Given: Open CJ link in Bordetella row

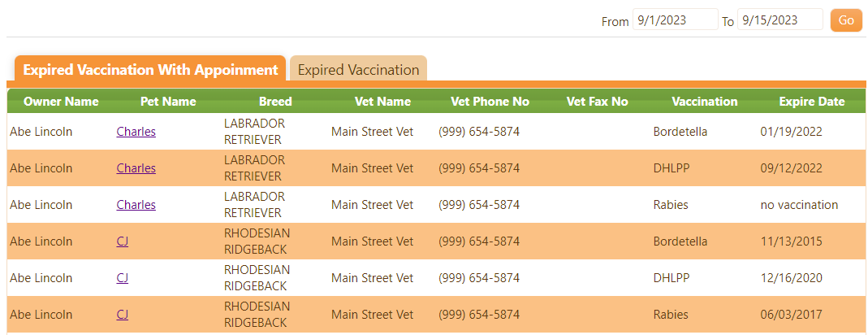Looking at the screenshot, I should coord(123,241).
